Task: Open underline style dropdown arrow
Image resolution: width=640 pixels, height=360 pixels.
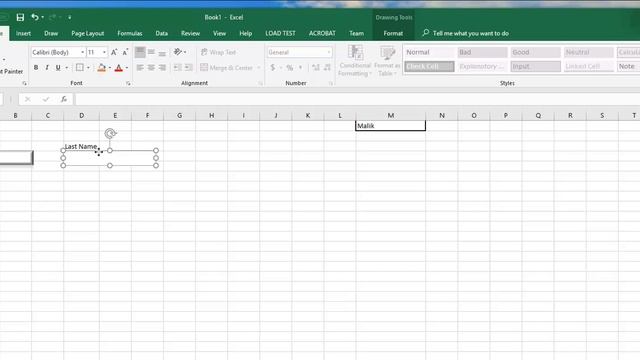Action: (x=67, y=67)
